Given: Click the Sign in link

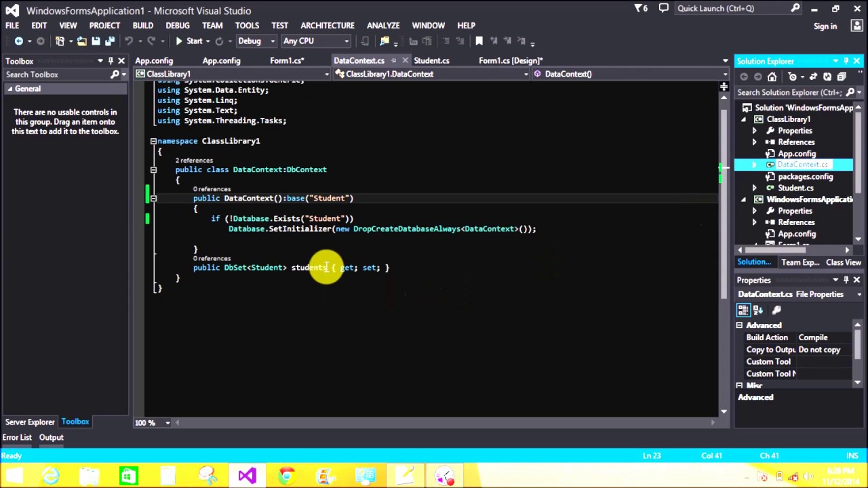Looking at the screenshot, I should [x=825, y=26].
